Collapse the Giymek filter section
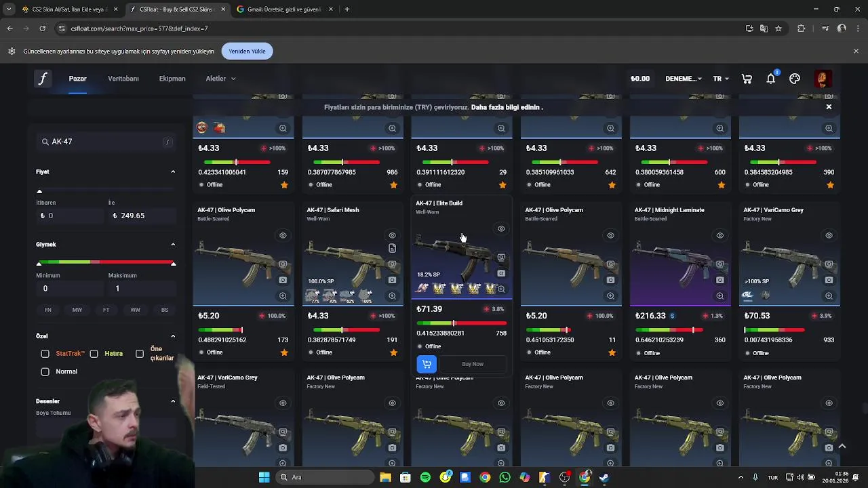The width and height of the screenshot is (868, 488). (x=173, y=245)
